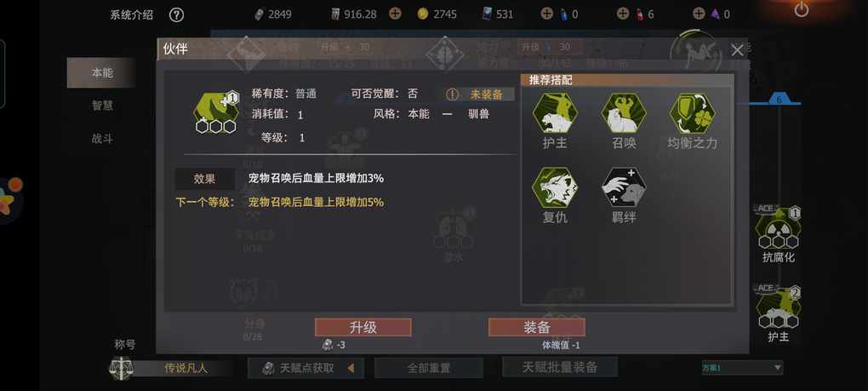
Task: Switch to the 战斗 tab
Action: coord(102,139)
